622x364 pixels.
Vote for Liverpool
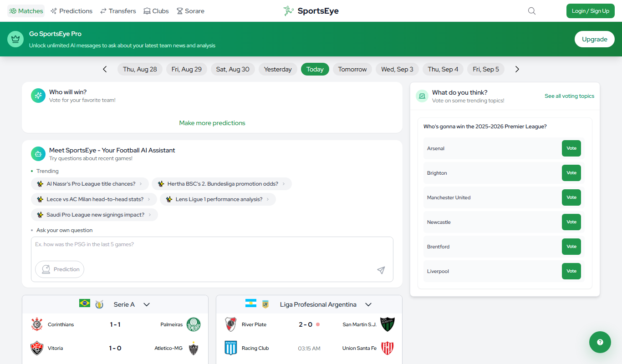[x=571, y=271]
